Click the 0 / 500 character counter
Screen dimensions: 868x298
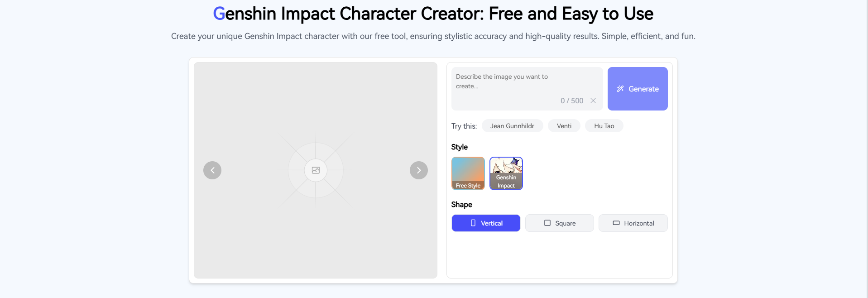point(572,101)
